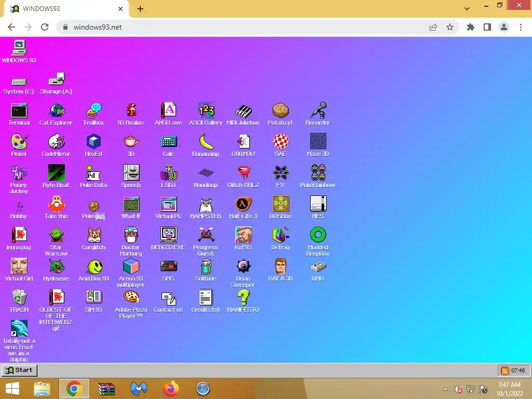The height and width of the screenshot is (399, 532).
Task: Open PokéRainbow icon
Action: point(317,177)
